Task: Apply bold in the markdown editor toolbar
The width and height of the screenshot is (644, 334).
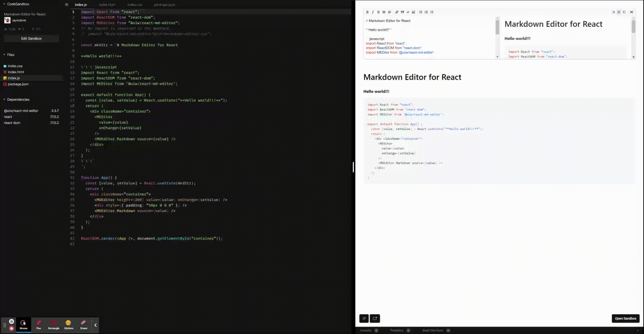Action: pyautogui.click(x=367, y=12)
